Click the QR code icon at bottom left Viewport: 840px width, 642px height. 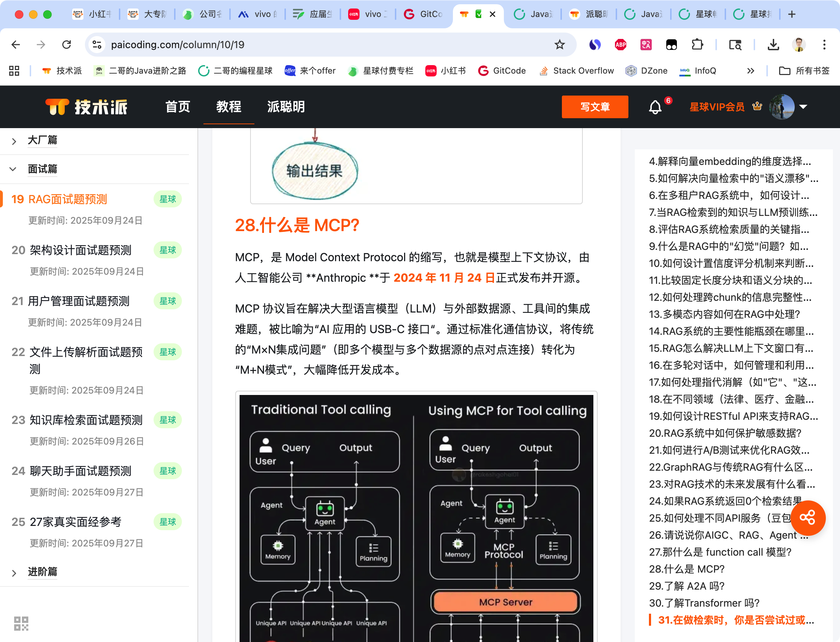(21, 623)
